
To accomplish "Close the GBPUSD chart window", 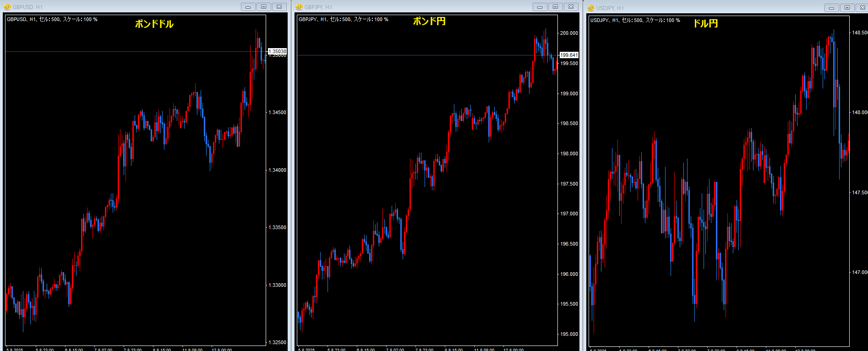I will tap(279, 7).
